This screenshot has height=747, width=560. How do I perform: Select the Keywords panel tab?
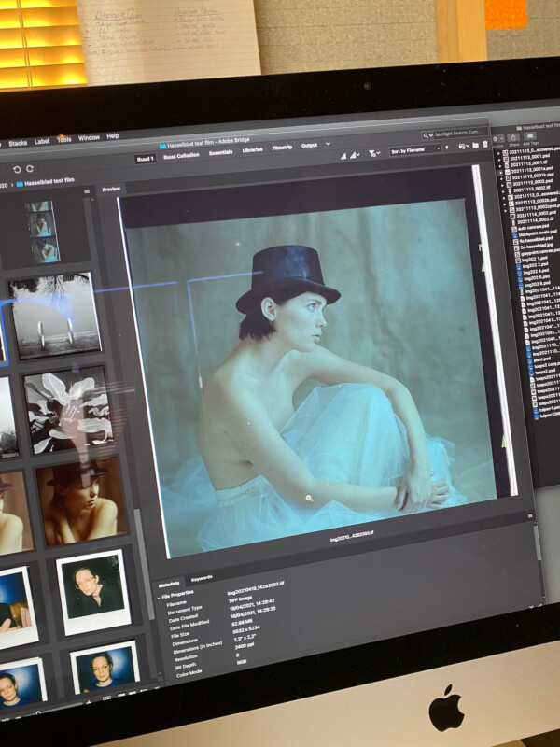[202, 579]
